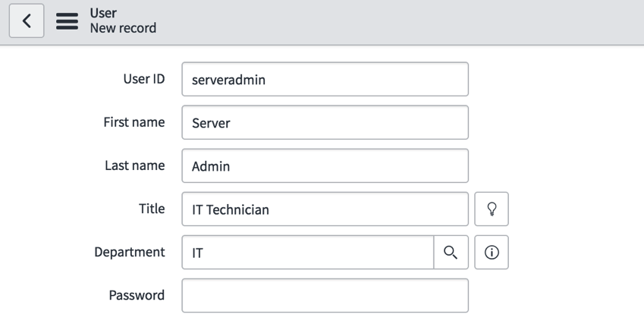This screenshot has height=327, width=644.
Task: Preview Department record with the info icon
Action: pos(492,252)
